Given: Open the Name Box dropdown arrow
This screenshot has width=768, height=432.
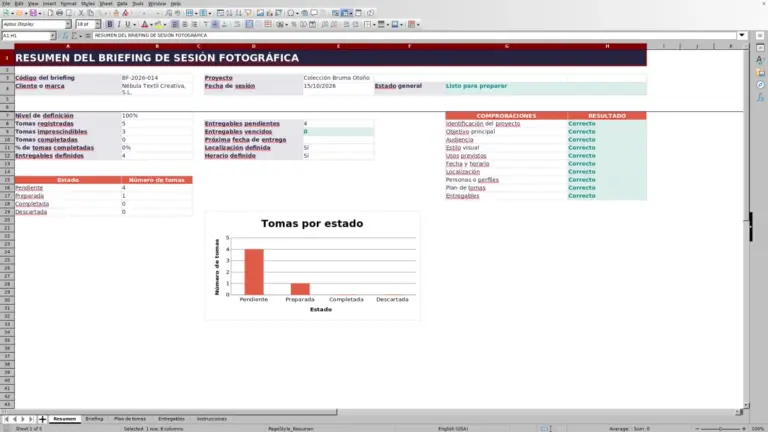Looking at the screenshot, I should click(x=52, y=36).
